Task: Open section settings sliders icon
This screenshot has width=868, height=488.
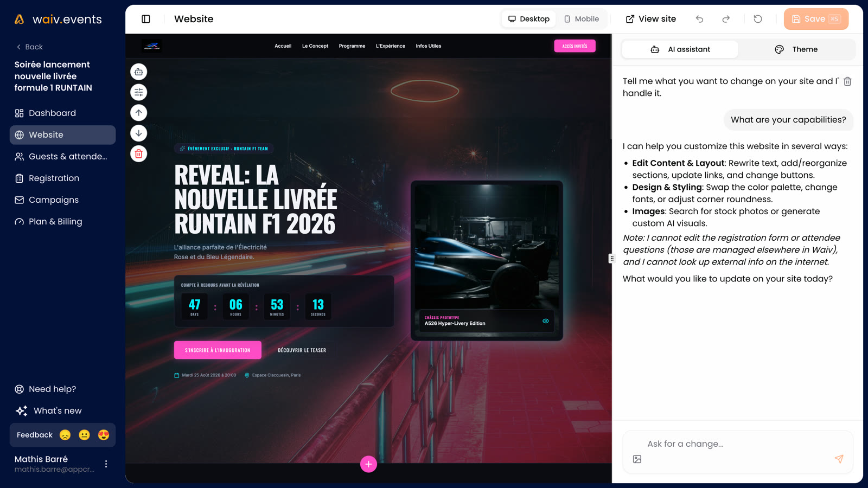Action: (139, 92)
